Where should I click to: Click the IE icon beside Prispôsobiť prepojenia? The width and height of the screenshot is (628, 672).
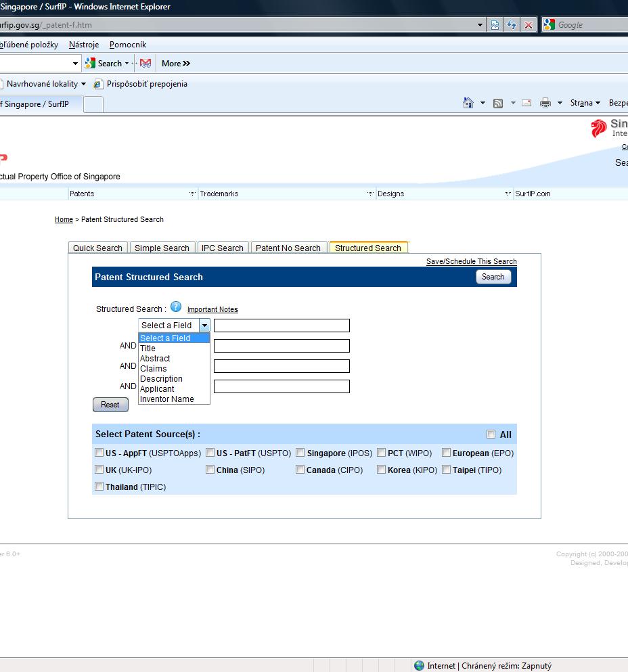[x=97, y=84]
